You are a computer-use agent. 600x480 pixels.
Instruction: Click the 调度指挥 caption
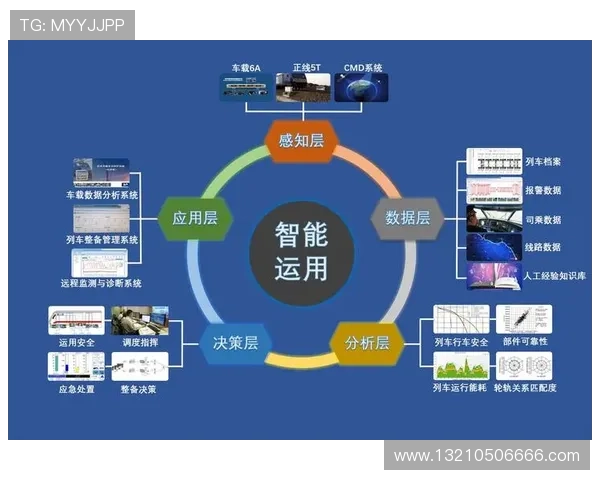pyautogui.click(x=140, y=342)
